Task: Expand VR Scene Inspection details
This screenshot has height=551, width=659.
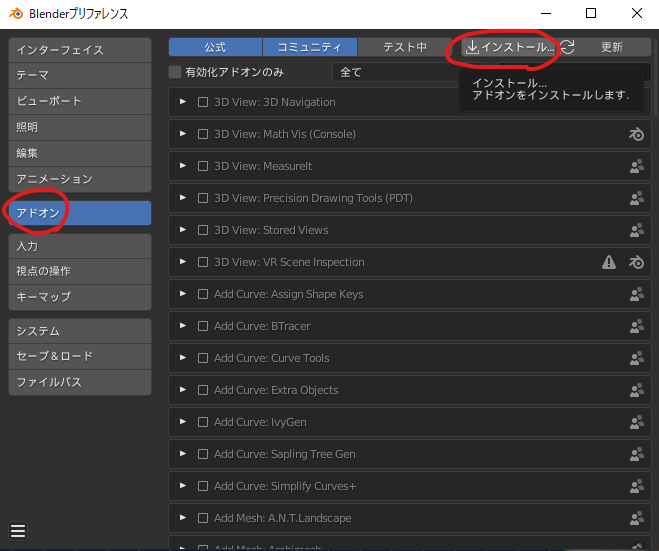Action: click(183, 261)
